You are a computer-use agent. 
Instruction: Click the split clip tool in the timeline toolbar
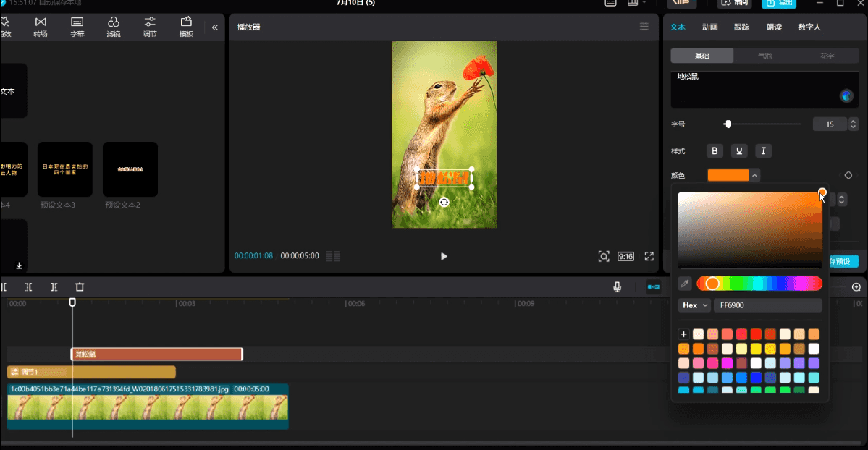pos(28,286)
